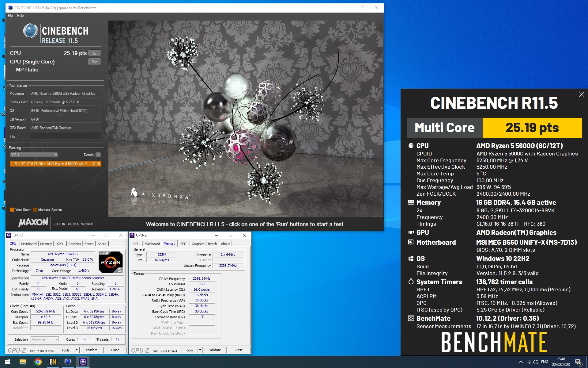Screen dimensions: 588x368
Task: Click the Cinebench logo sphere icon
Action: pos(31,31)
